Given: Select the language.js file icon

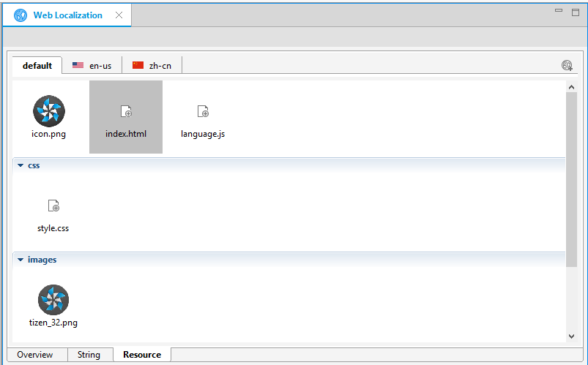Looking at the screenshot, I should [203, 111].
